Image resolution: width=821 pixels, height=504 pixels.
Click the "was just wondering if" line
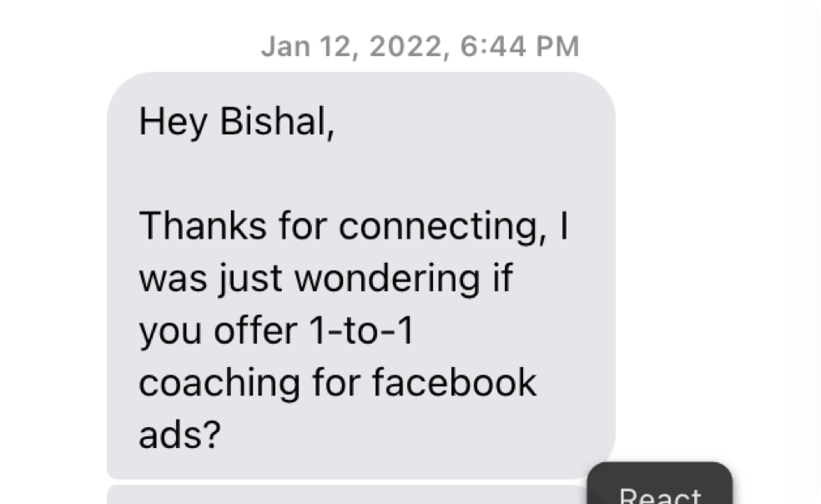coord(325,279)
